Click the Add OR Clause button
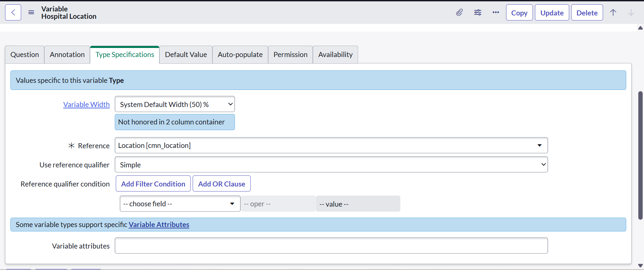This screenshot has height=270, width=644. coord(221,184)
